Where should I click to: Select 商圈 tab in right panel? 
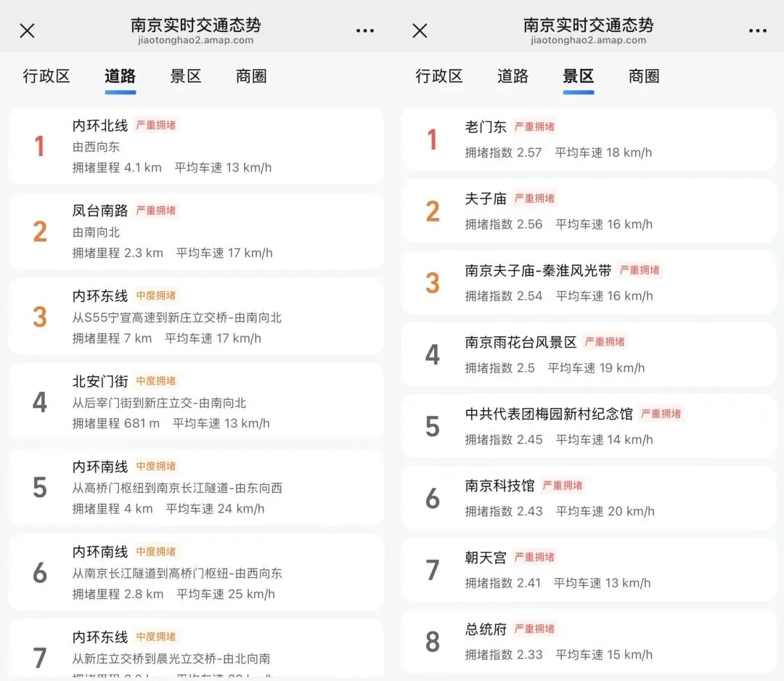click(644, 76)
